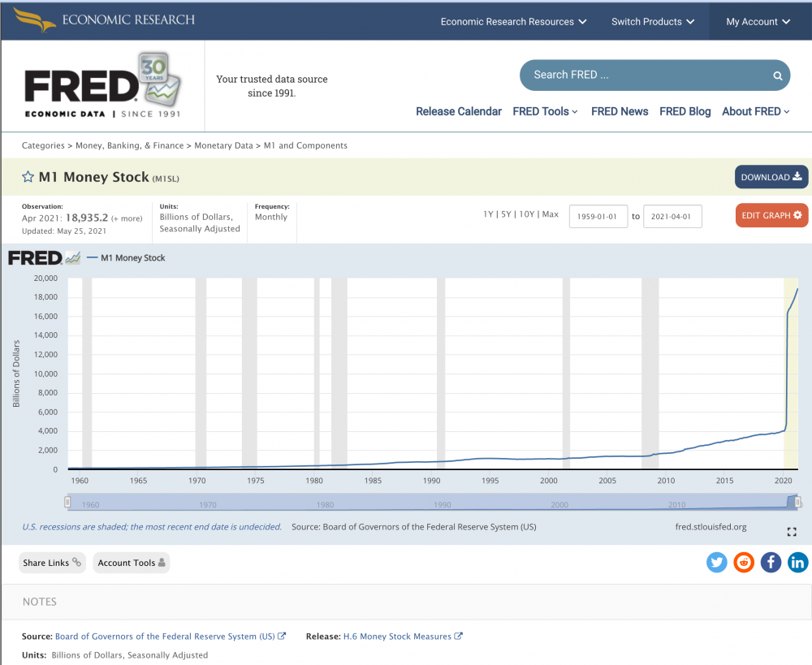Click the start date field 1959-01-01
812x665 pixels.
coord(598,217)
